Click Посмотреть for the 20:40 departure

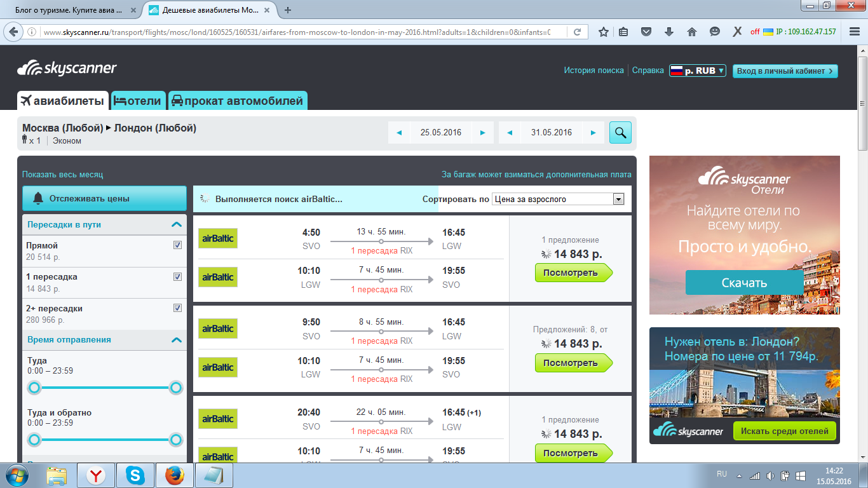(573, 454)
